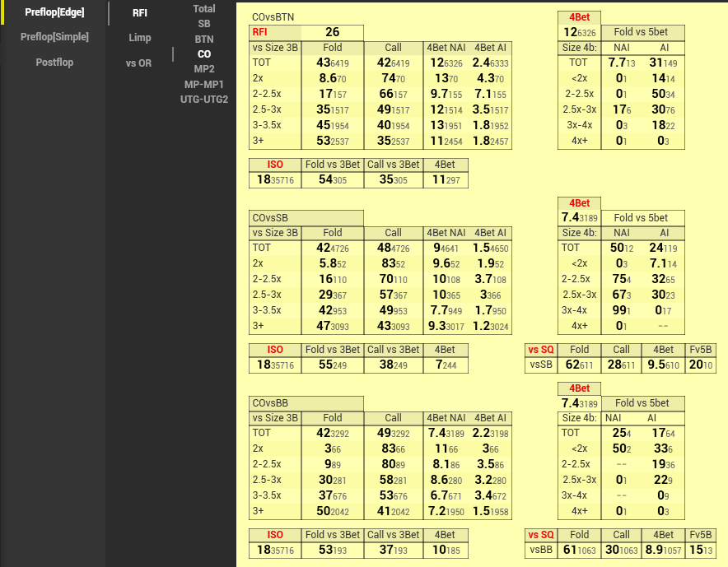Open the UTG-UTG2 position filter
Screen dimensions: 728x567
204,100
